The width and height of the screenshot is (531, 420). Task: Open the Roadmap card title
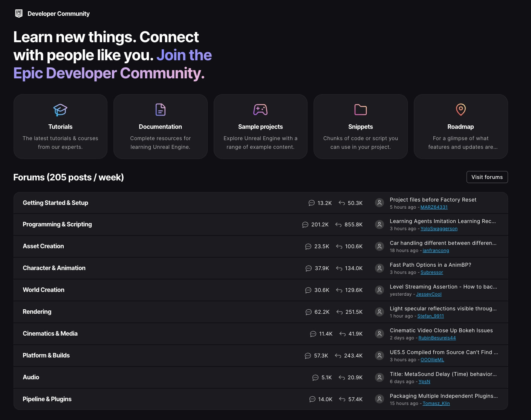click(461, 127)
